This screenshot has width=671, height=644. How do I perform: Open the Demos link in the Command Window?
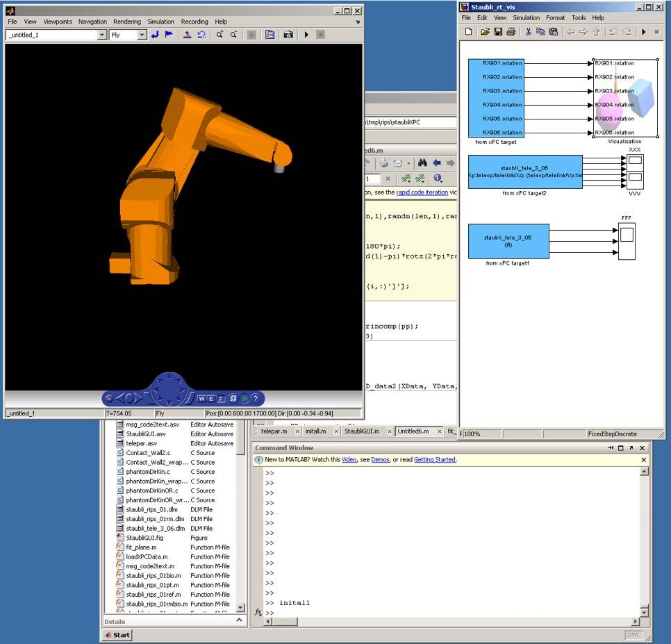[380, 460]
